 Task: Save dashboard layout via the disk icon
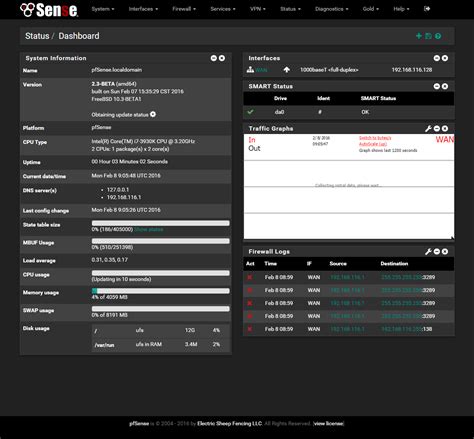click(x=429, y=36)
